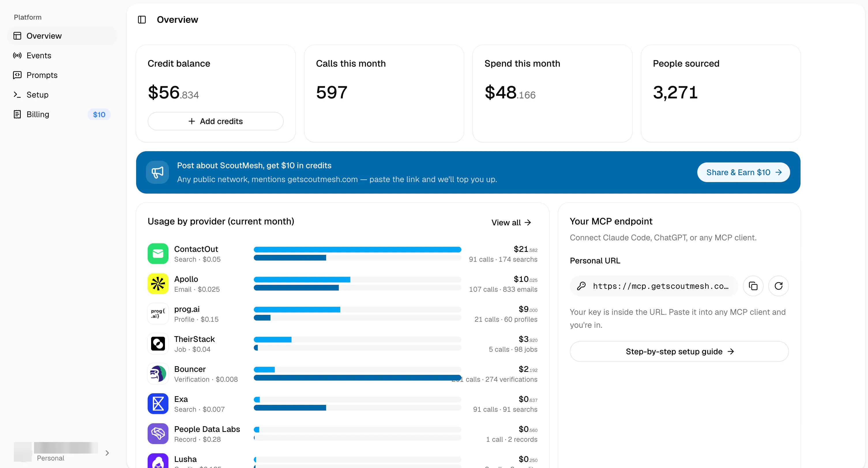This screenshot has height=468, width=868.
Task: Click the Calls this month 597 value
Action: pyautogui.click(x=332, y=92)
